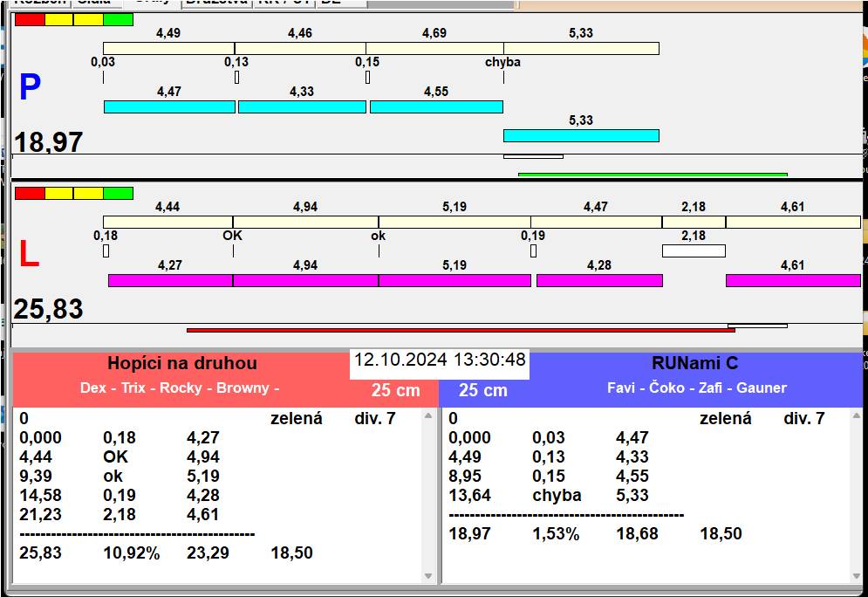This screenshot has width=868, height=597.
Task: Select the cyan bar labeled 4,55 in lane P
Action: [436, 106]
